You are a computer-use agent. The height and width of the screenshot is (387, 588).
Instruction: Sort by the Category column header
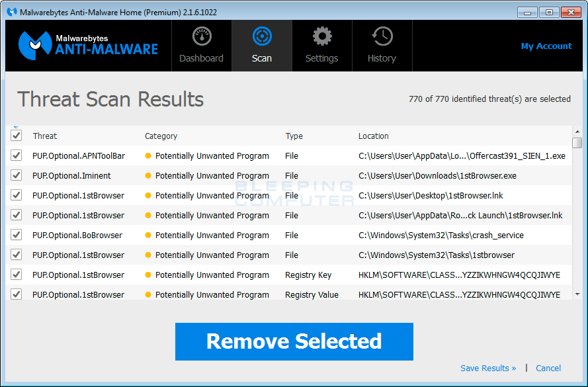click(x=161, y=136)
